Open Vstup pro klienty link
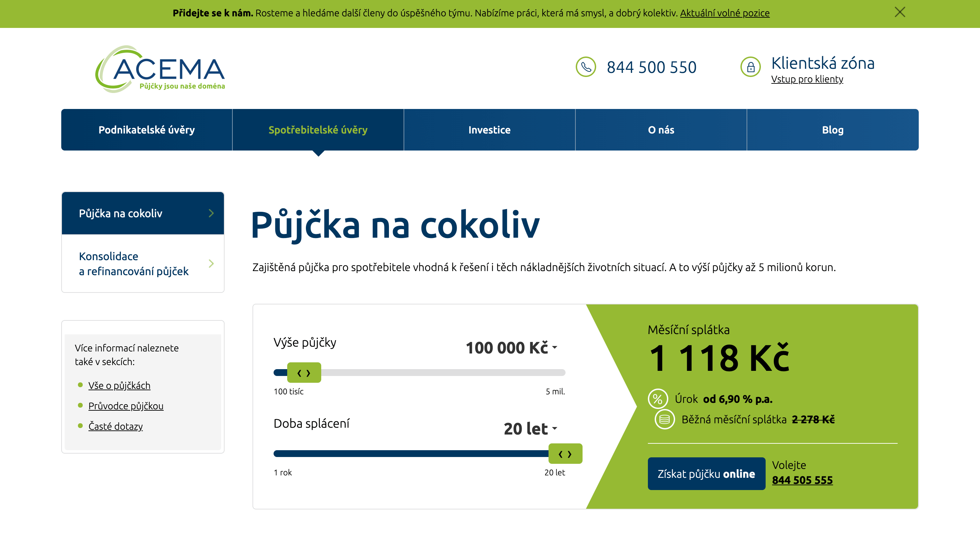This screenshot has width=980, height=536. click(x=807, y=79)
